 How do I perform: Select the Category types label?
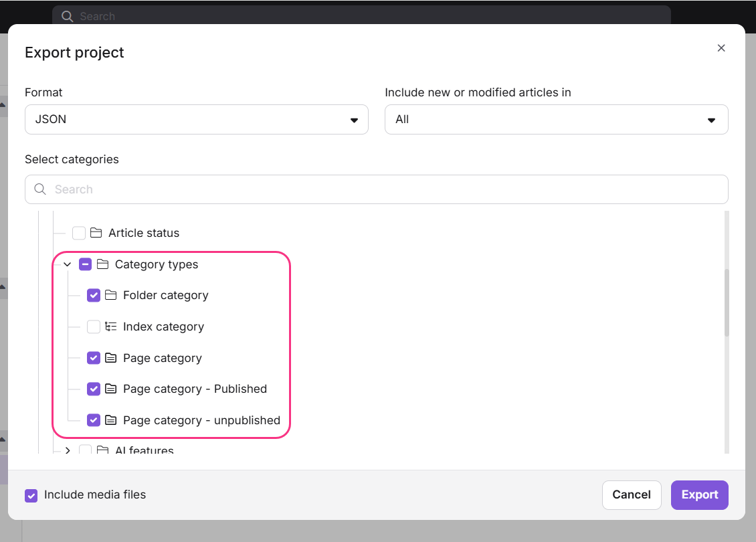(x=157, y=264)
